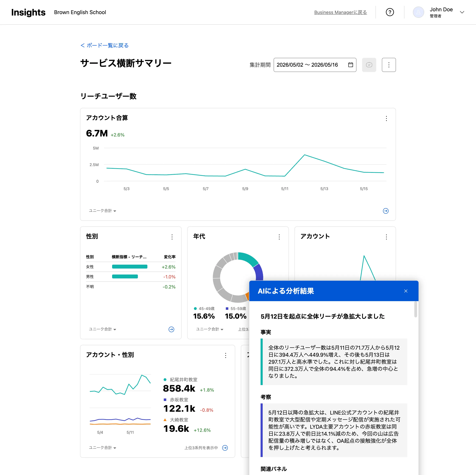Image resolution: width=476 pixels, height=475 pixels.
Task: Click the 6.7M total value
Action: point(97,133)
